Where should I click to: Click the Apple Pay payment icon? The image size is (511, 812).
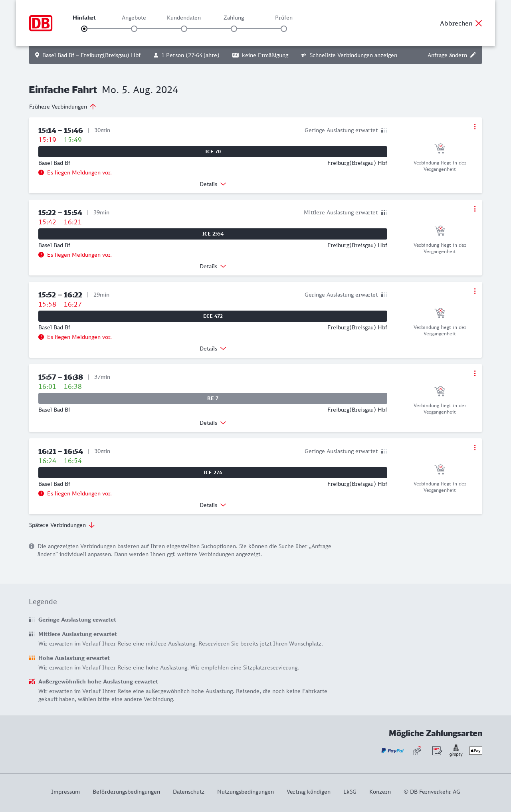click(x=475, y=751)
